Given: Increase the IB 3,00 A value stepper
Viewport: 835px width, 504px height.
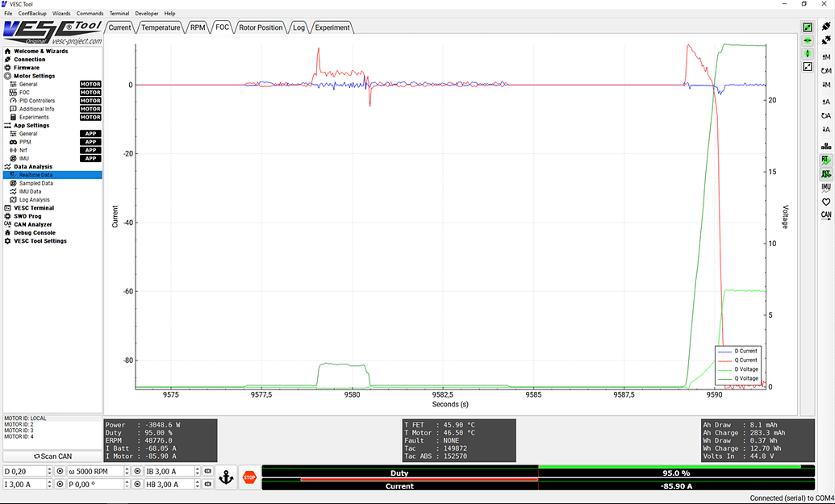Looking at the screenshot, I should (198, 469).
